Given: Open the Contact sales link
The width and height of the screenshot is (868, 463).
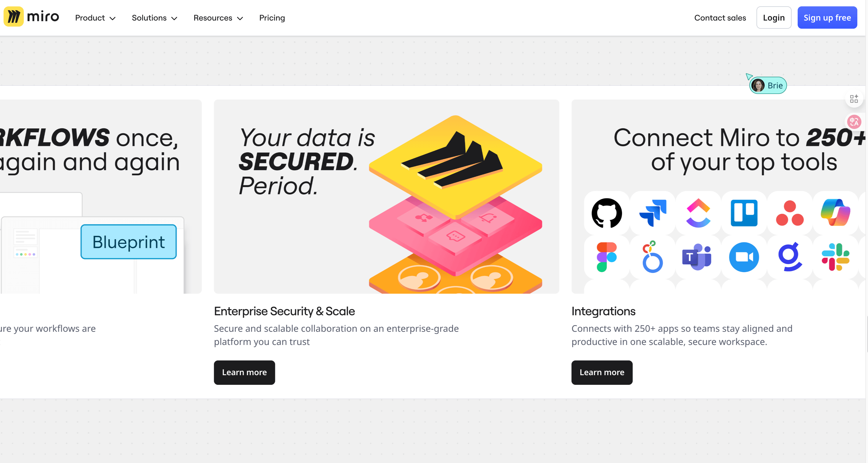Looking at the screenshot, I should [x=720, y=18].
